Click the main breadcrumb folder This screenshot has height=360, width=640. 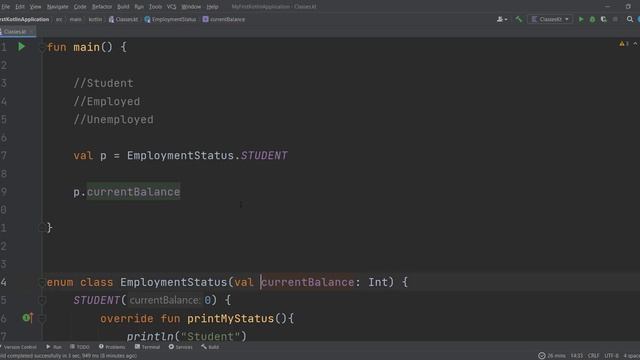click(x=75, y=19)
